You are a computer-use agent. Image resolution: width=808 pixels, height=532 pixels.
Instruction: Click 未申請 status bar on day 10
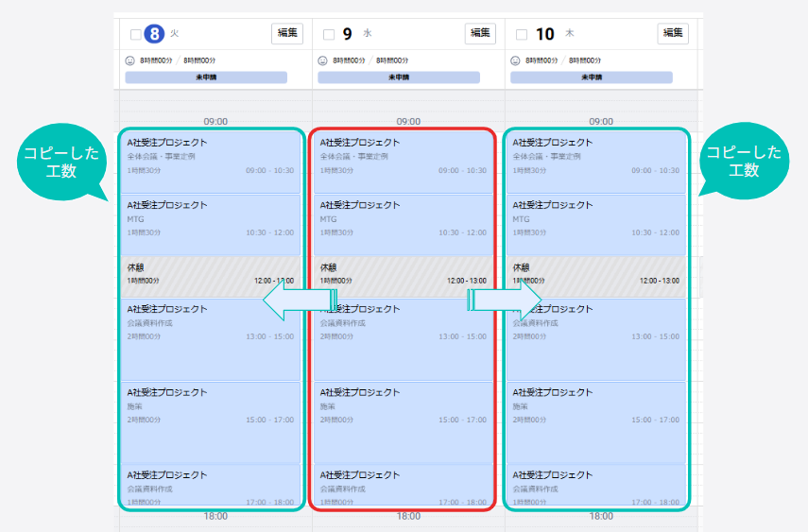point(592,77)
